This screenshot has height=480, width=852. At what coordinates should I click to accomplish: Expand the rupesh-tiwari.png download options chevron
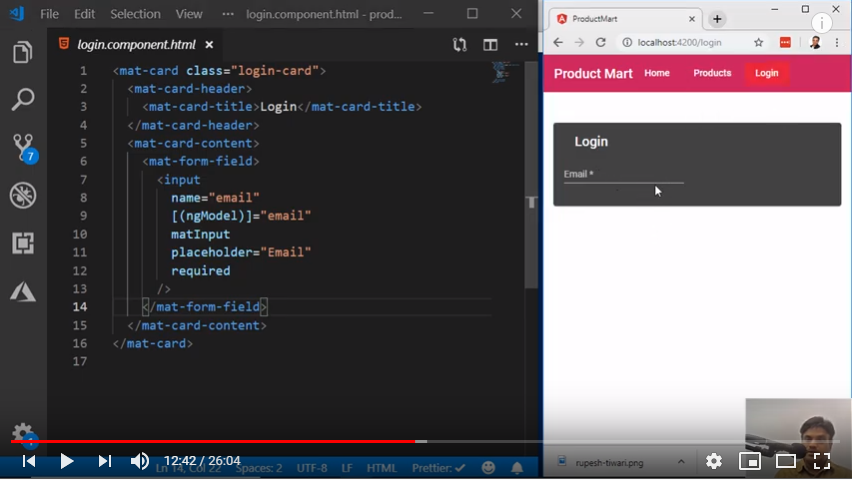click(681, 462)
